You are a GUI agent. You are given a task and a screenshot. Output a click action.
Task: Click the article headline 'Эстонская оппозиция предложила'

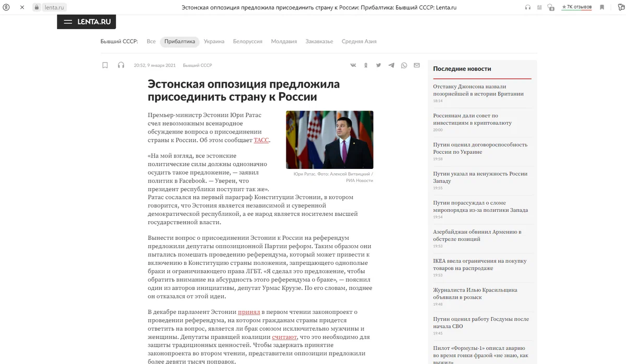(x=244, y=90)
